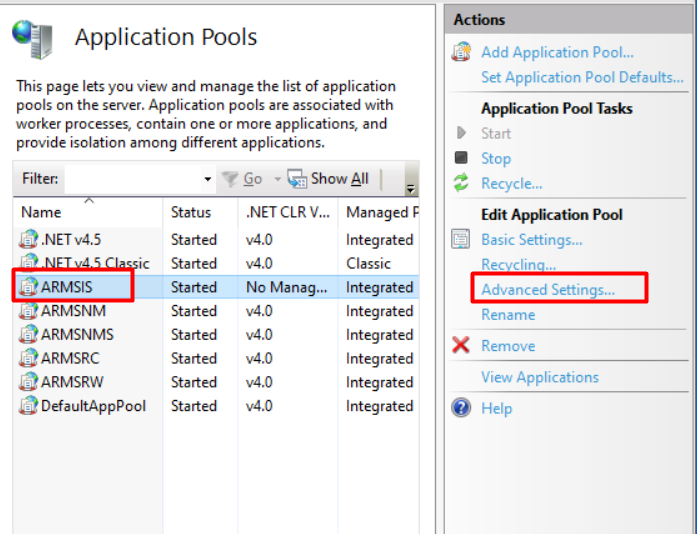Screen dimensions: 697x534
Task: Select the ARMSRC pool name
Action: [x=70, y=358]
